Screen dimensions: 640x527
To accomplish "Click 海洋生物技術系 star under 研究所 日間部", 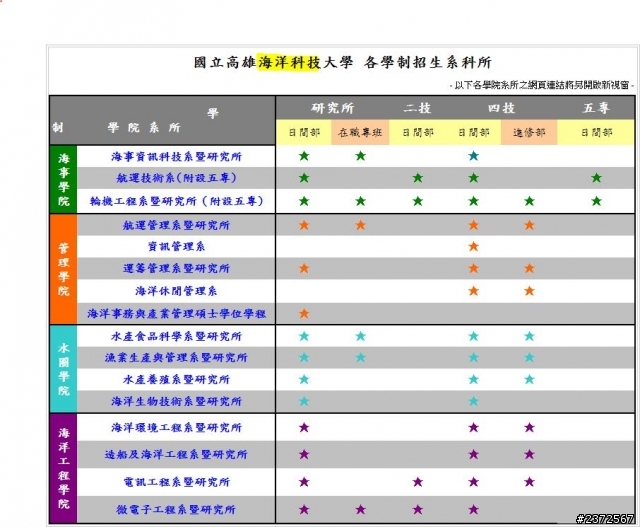I will click(x=304, y=401).
